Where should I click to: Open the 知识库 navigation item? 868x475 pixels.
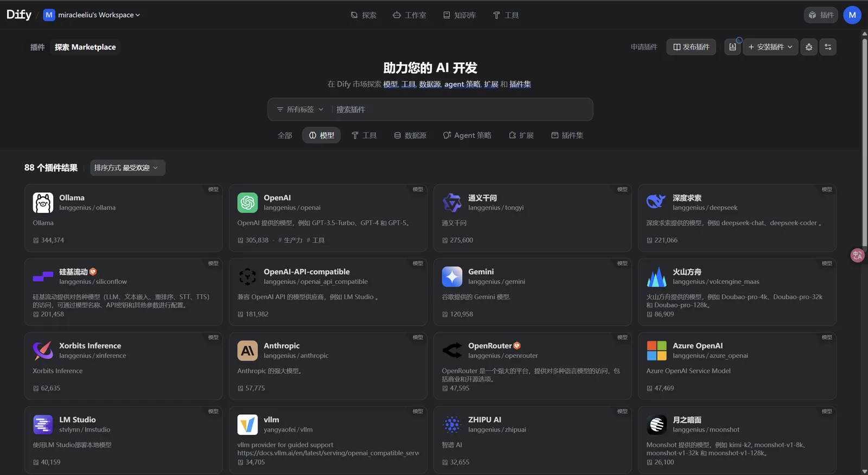[459, 15]
